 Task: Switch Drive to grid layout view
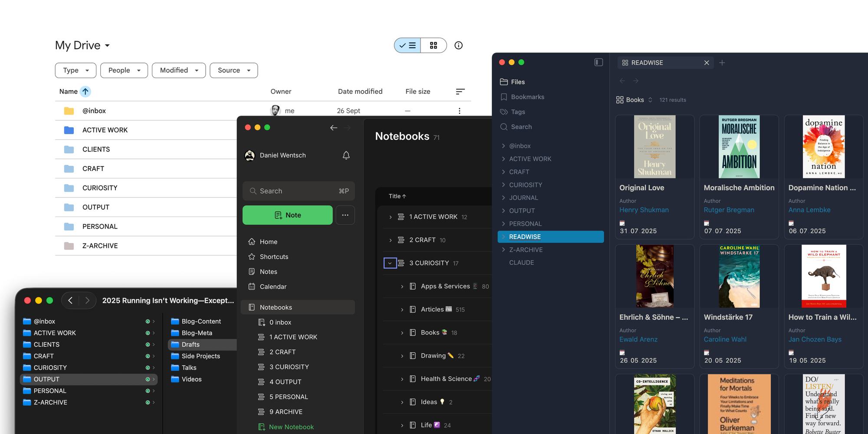click(x=433, y=46)
